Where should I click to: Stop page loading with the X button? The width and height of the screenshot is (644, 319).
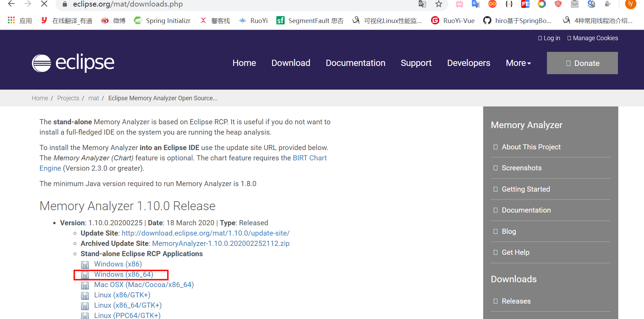coord(44,4)
